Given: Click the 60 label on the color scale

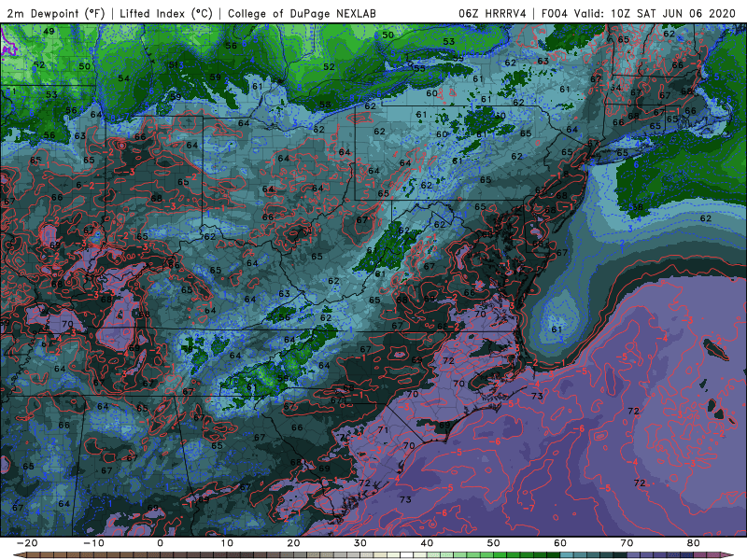Looking at the screenshot, I should click(x=560, y=543).
